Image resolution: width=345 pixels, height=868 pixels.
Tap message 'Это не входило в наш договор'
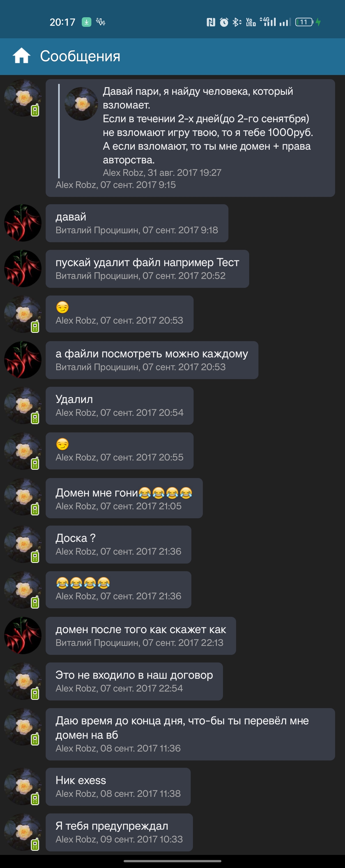pyautogui.click(x=134, y=681)
